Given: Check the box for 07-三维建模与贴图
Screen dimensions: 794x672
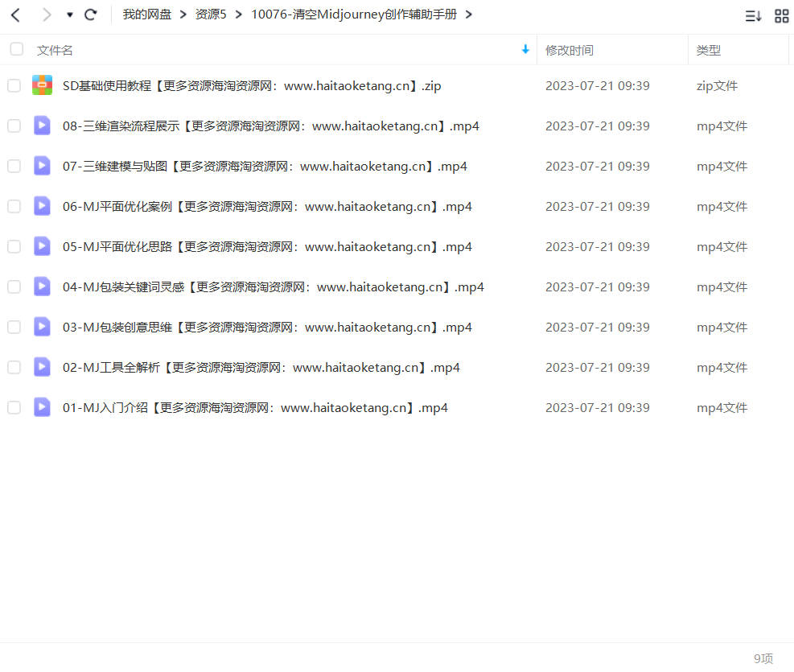Looking at the screenshot, I should 14,166.
